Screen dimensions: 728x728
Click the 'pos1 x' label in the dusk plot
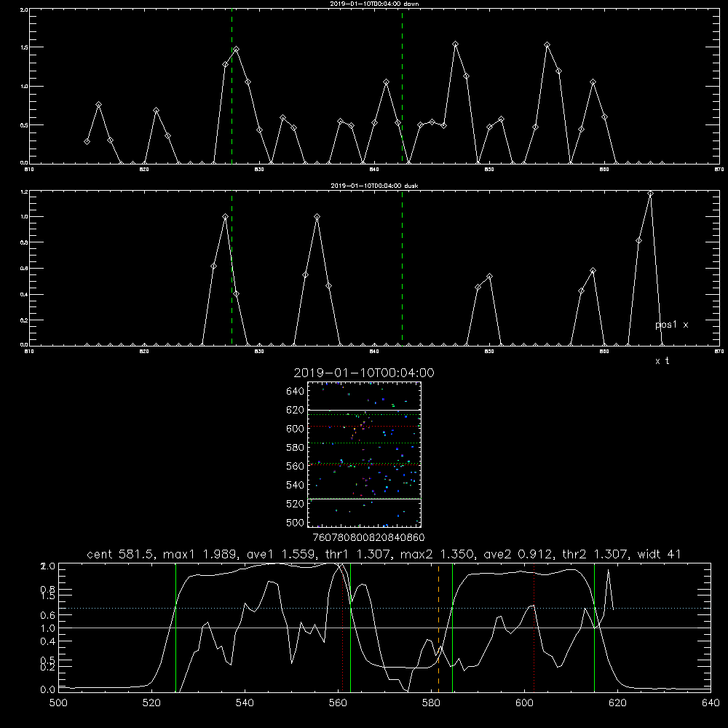pos(671,325)
